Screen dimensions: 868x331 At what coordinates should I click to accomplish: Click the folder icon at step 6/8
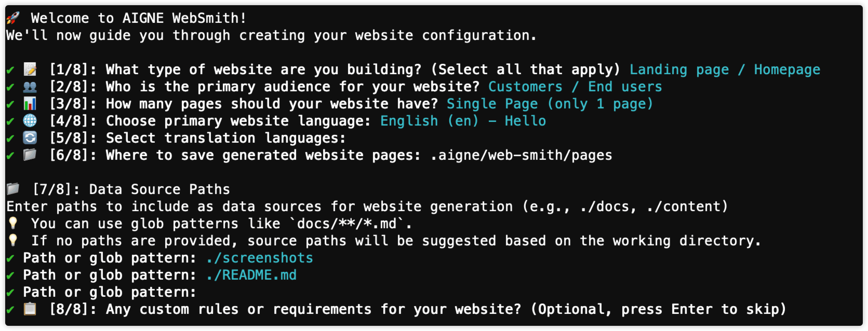30,155
